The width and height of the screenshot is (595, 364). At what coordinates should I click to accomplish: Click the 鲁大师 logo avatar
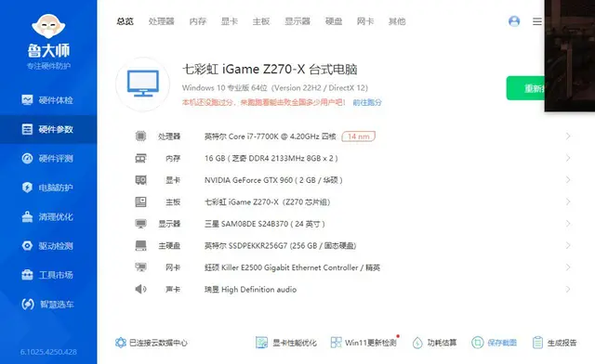48,26
